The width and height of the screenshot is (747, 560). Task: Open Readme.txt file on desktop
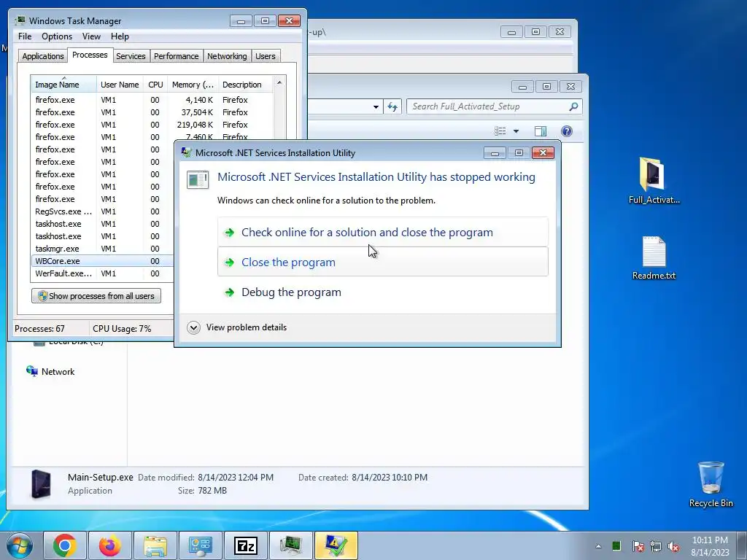pos(654,258)
